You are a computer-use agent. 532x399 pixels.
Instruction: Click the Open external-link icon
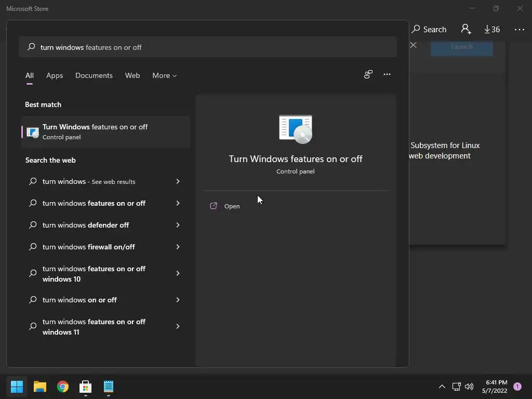[214, 206]
